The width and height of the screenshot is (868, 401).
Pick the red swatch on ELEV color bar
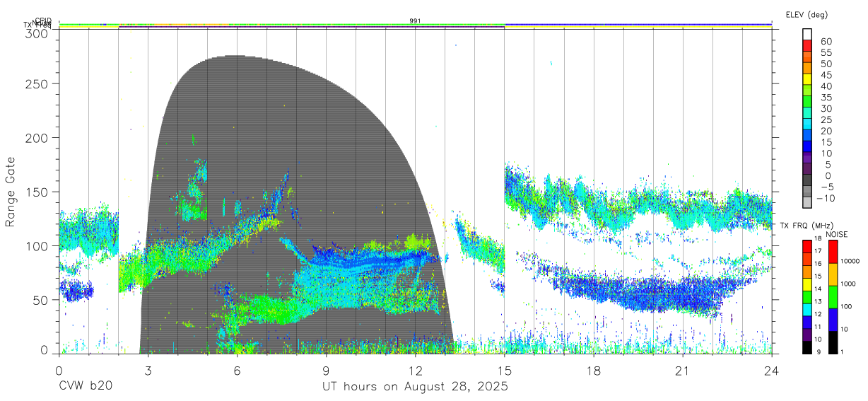point(808,45)
